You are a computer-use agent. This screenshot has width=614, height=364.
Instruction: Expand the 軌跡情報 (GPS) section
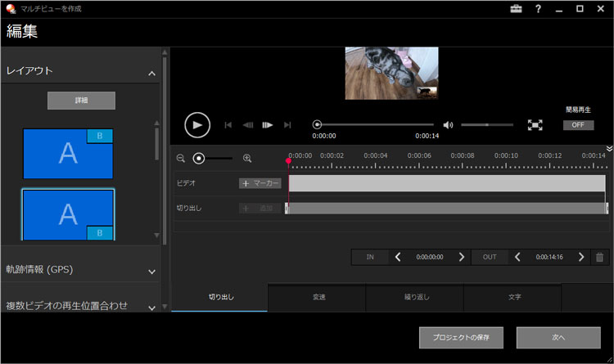pos(152,271)
